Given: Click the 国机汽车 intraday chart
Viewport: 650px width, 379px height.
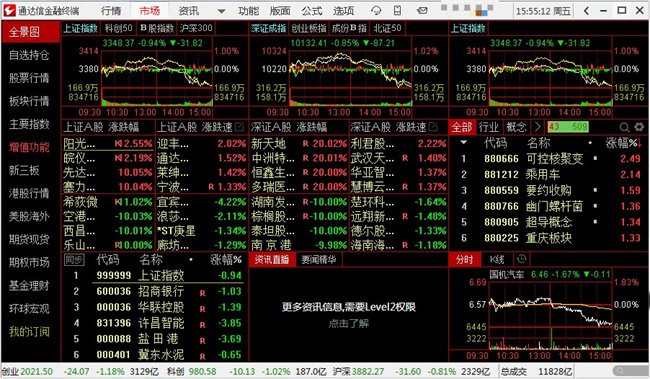Looking at the screenshot, I should pos(550,315).
